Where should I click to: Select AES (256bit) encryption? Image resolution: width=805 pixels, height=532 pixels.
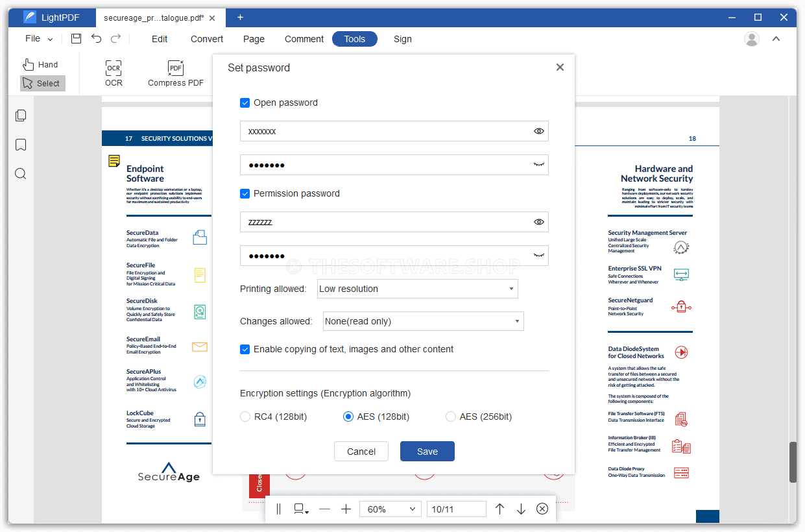pyautogui.click(x=450, y=417)
